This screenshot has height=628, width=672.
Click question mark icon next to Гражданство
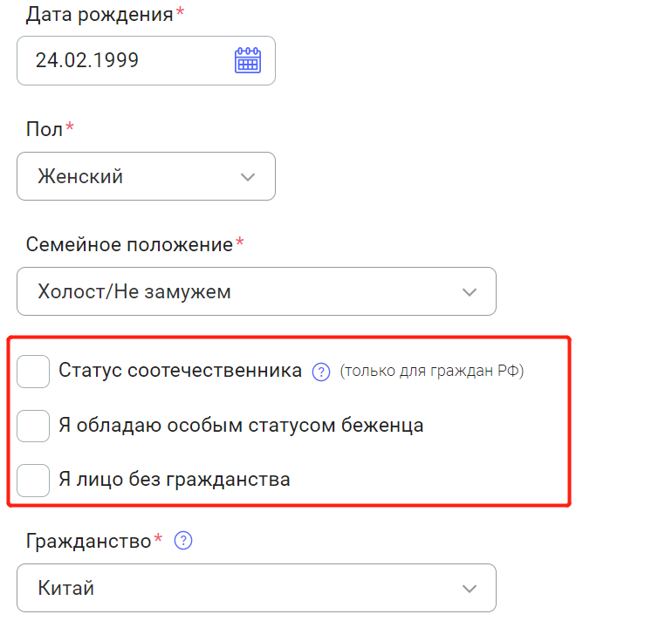click(182, 541)
